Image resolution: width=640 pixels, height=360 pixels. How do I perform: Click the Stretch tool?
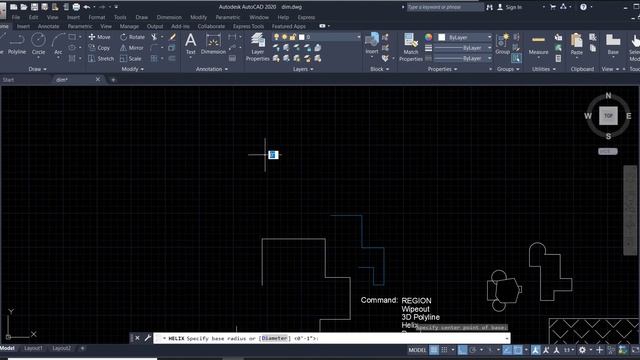click(x=101, y=59)
